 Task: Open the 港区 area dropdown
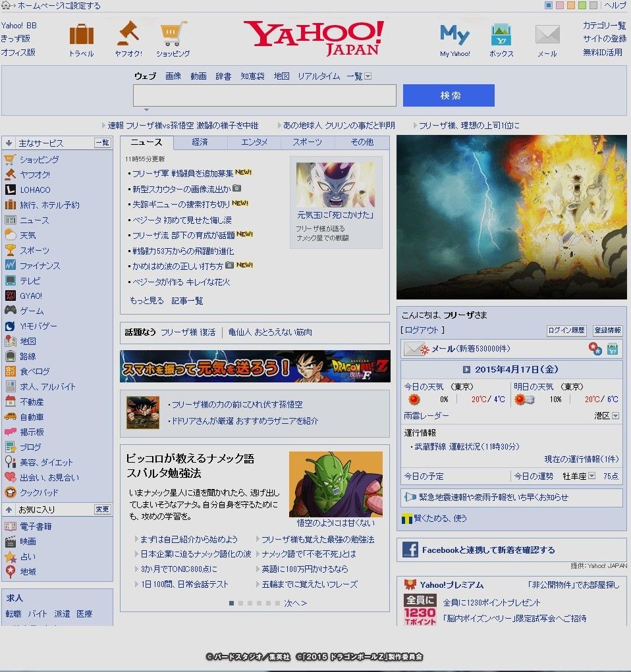pos(615,416)
